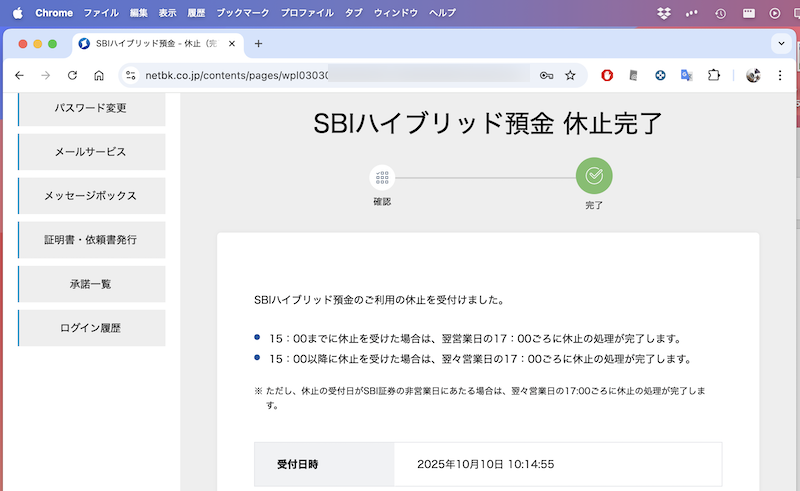View site information in address bar
The image size is (800, 491).
(x=128, y=75)
